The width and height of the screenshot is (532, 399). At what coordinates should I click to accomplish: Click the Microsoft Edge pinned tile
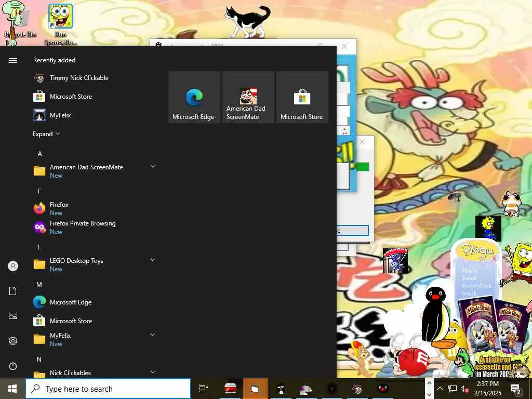pos(194,97)
